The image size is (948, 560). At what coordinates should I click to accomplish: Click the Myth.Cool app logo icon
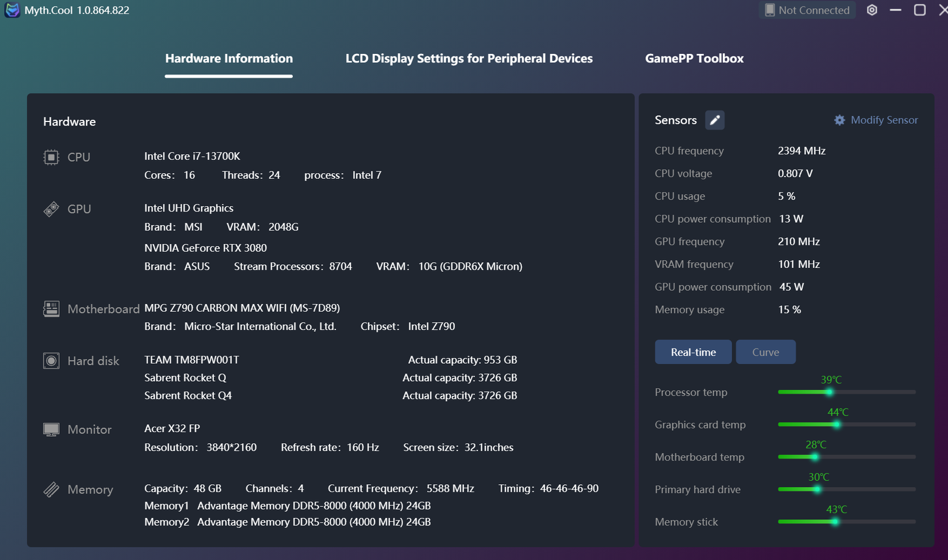(12, 10)
